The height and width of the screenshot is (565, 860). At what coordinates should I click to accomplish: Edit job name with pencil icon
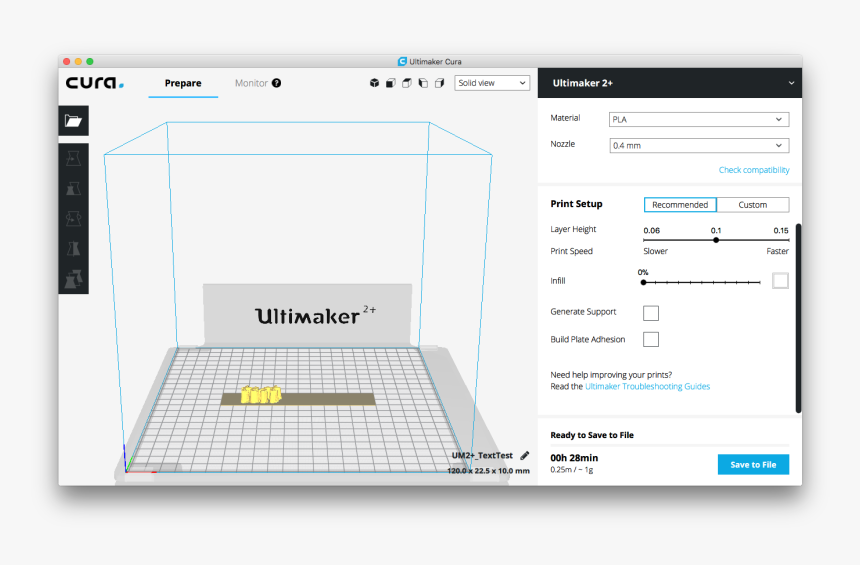pos(524,455)
